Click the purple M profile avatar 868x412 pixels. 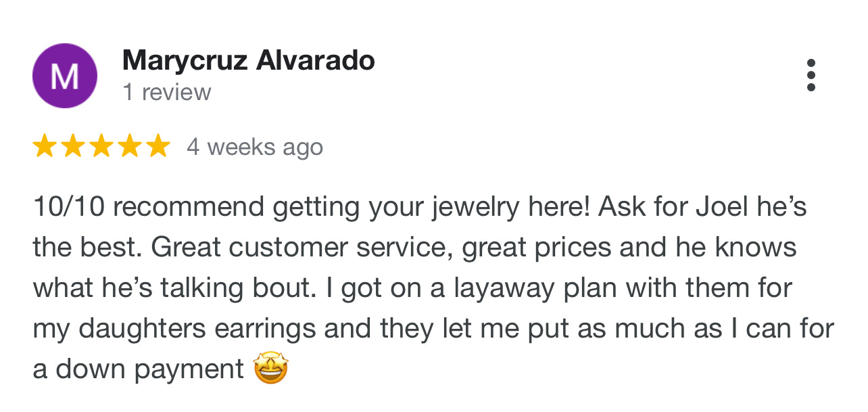[x=65, y=76]
